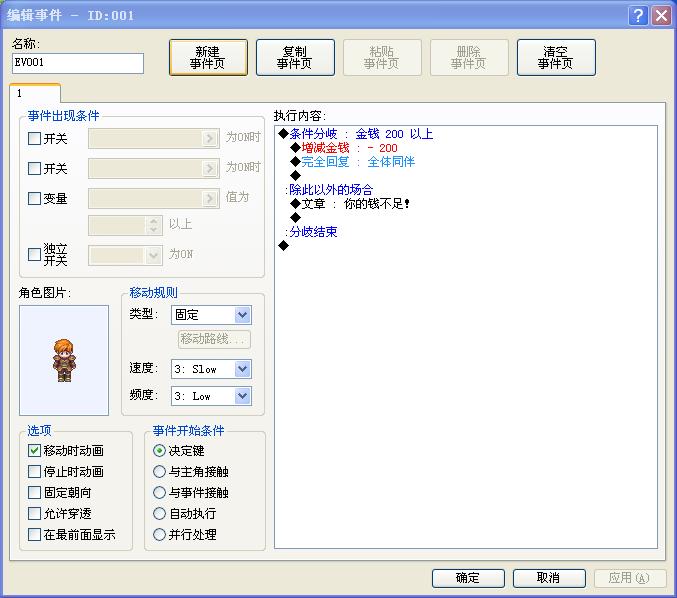The width and height of the screenshot is (677, 598).
Task: Select the 分歧结束 line
Action: [x=311, y=232]
